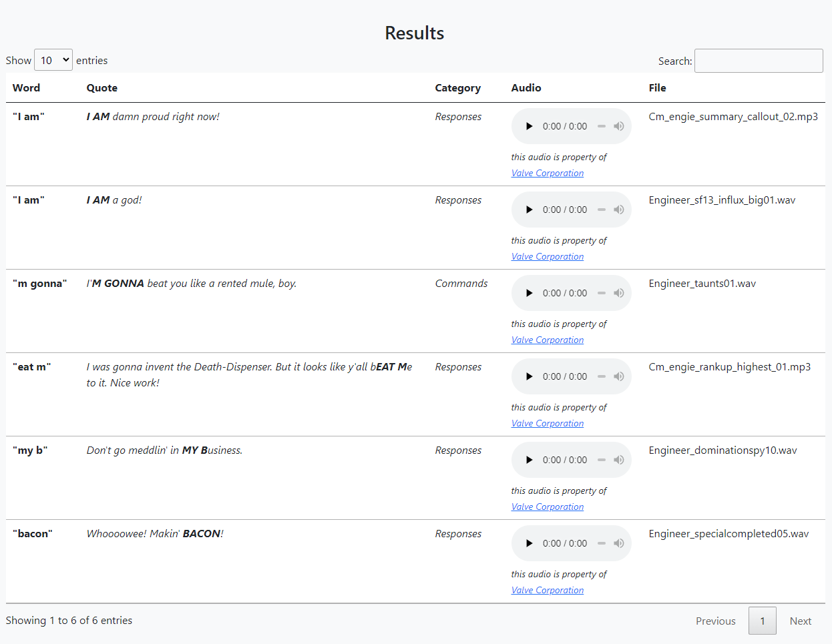Open Valve Corporation link under bacon audio
Screen dimensions: 832x644
548,591
